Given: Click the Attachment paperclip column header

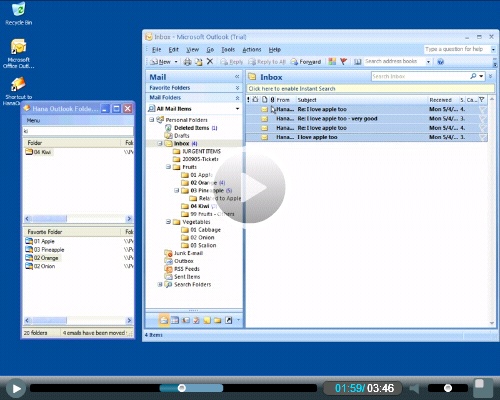Looking at the screenshot, I should [272, 100].
